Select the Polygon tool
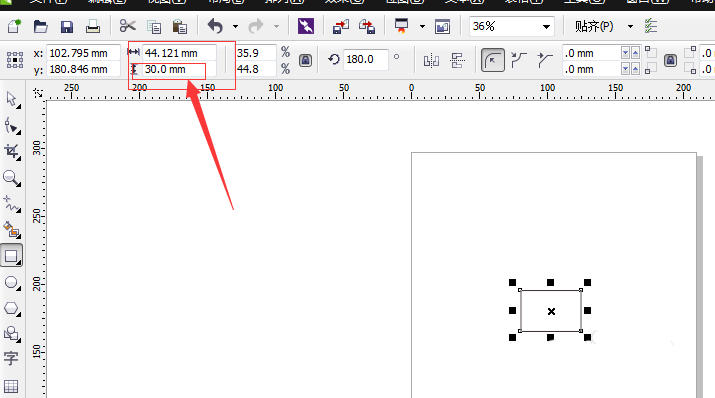Viewport: 715px width, 398px height. [x=12, y=309]
